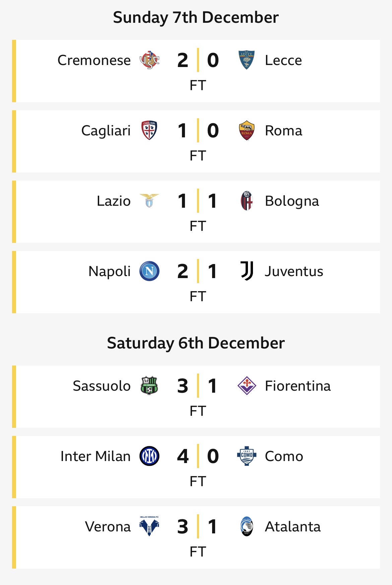Click the Inter Milan team name
Viewport: 392px width, 585px height.
click(95, 456)
